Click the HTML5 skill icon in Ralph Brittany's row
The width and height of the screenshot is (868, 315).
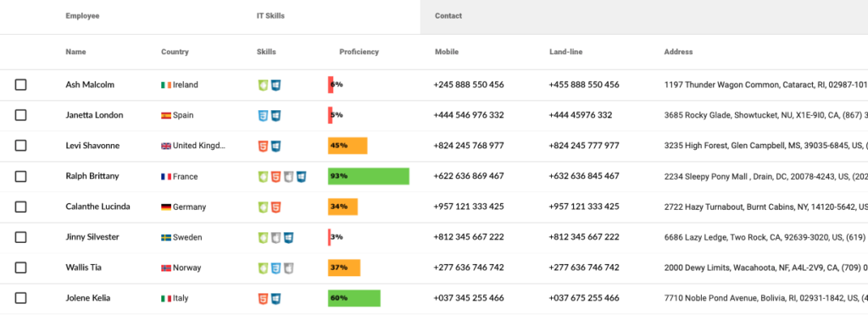pyautogui.click(x=275, y=177)
